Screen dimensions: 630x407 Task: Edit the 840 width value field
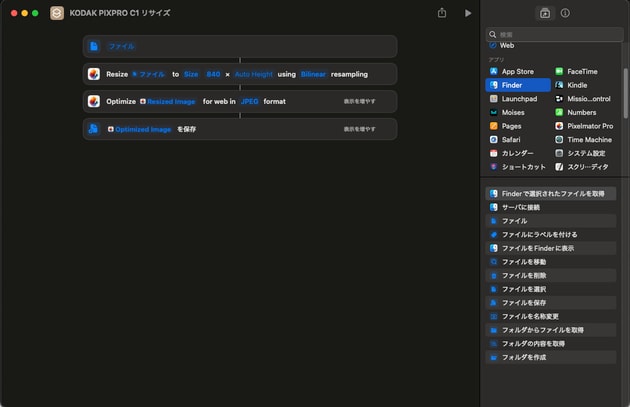pyautogui.click(x=213, y=74)
